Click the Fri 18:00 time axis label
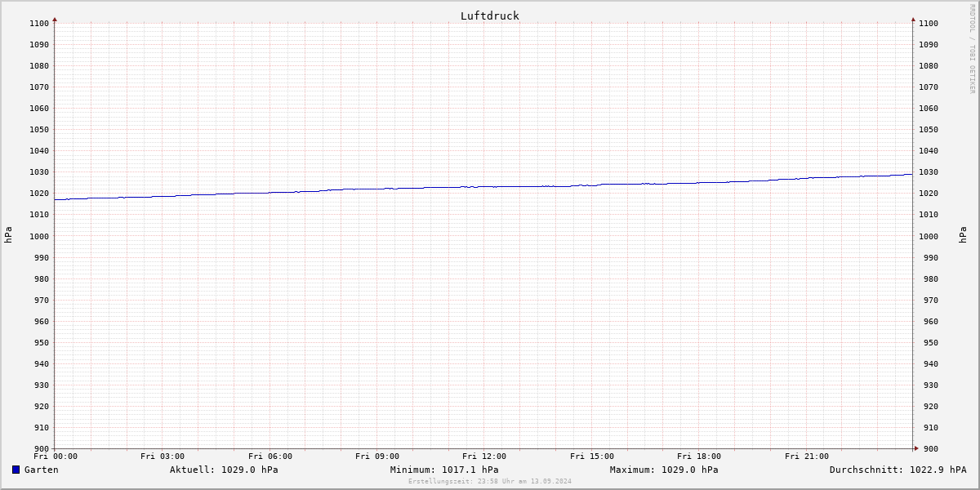The image size is (980, 490). click(x=699, y=457)
